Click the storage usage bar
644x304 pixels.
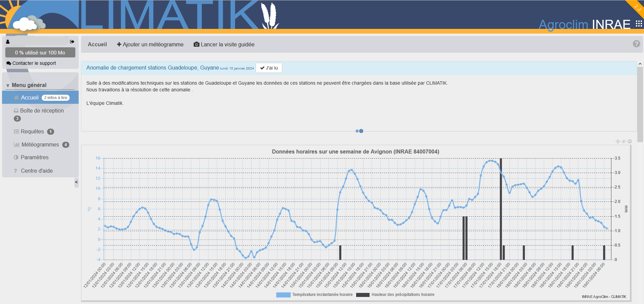point(40,53)
